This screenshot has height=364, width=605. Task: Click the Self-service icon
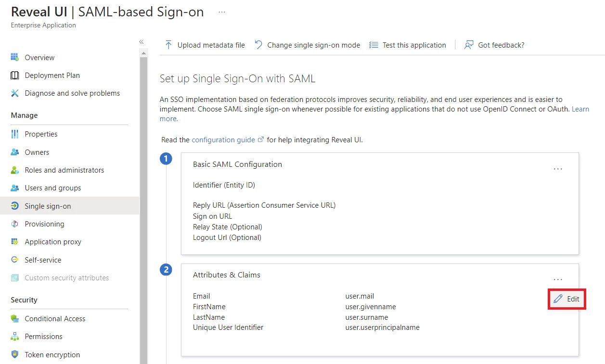15,260
